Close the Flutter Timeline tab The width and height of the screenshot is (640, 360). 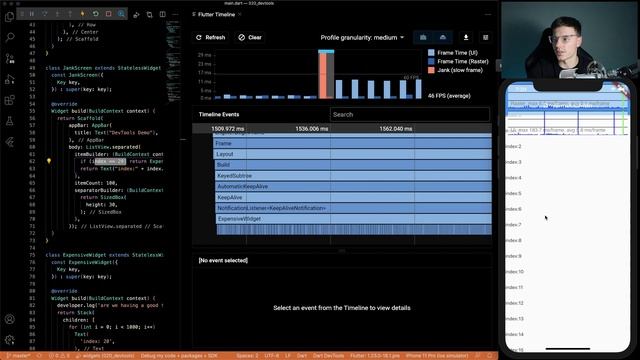240,14
